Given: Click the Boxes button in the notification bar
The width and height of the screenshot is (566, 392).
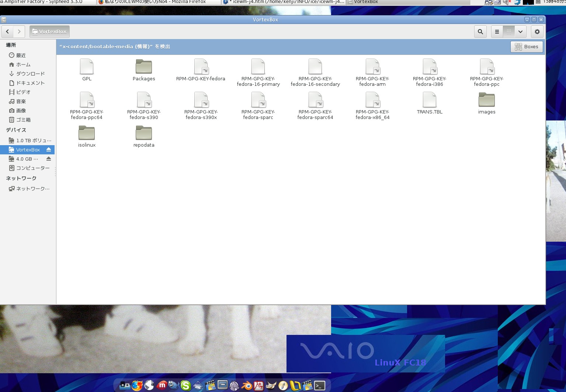Looking at the screenshot, I should pos(527,46).
